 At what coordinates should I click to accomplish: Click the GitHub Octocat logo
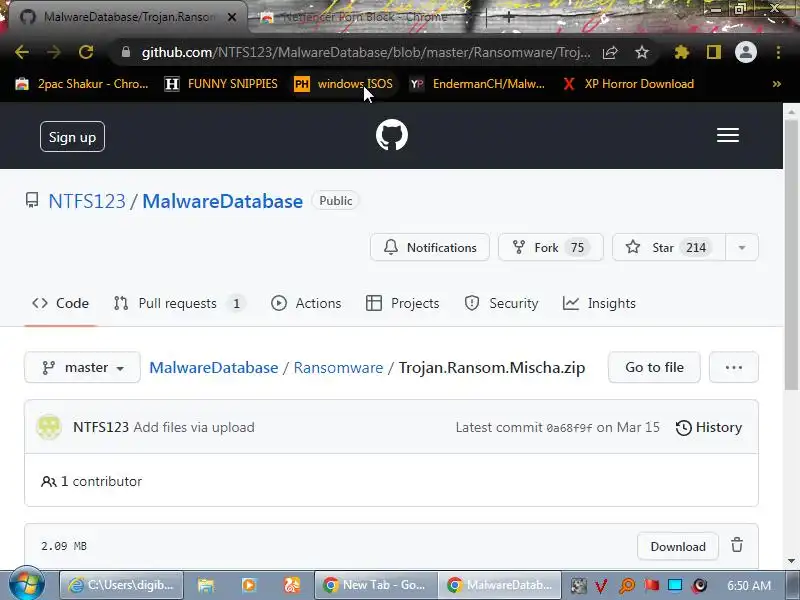(392, 135)
